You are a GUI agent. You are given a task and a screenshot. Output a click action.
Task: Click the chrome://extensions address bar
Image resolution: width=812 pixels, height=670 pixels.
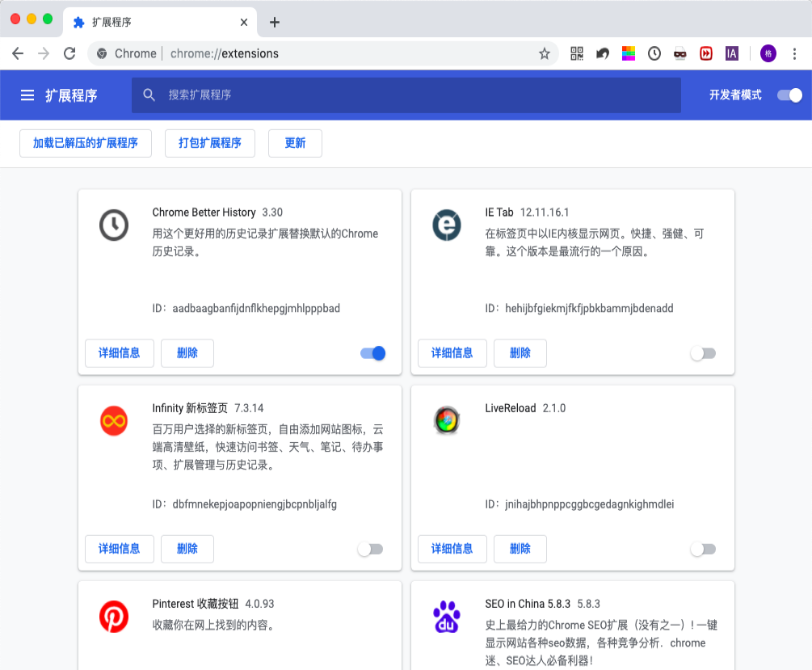[323, 53]
